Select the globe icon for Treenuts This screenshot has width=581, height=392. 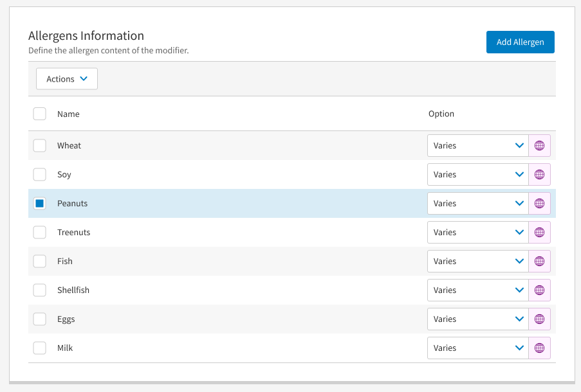tap(540, 232)
